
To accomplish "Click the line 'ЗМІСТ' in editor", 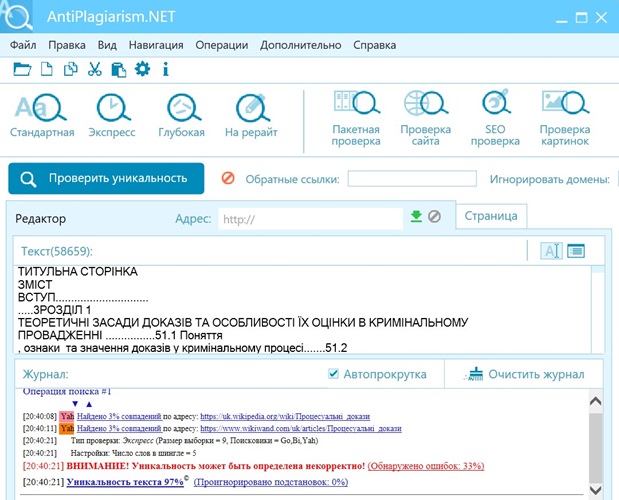I will [x=35, y=285].
